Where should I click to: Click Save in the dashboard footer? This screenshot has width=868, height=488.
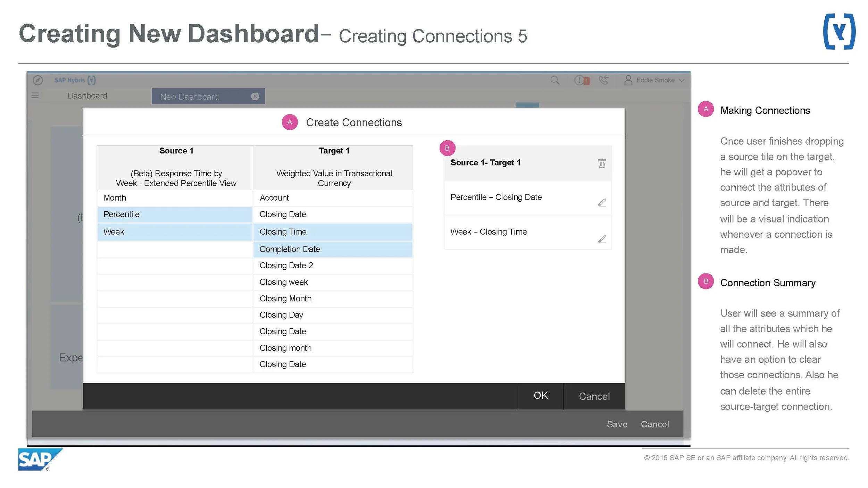tap(617, 424)
